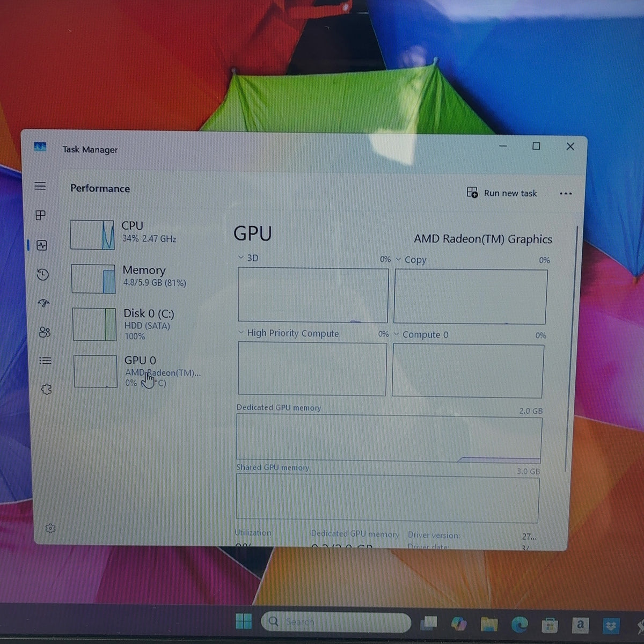Image resolution: width=644 pixels, height=644 pixels.
Task: Open the 3D engine dropdown chevron
Action: click(x=241, y=258)
